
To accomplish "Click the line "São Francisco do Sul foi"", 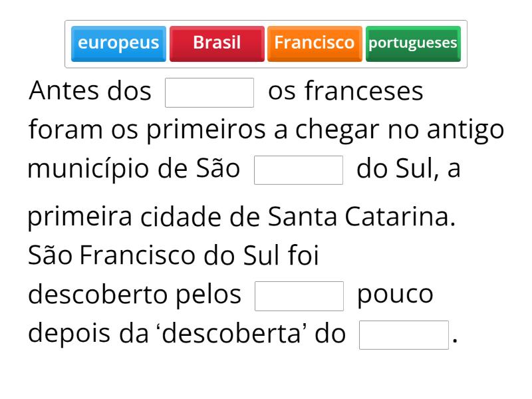I will coord(173,256).
